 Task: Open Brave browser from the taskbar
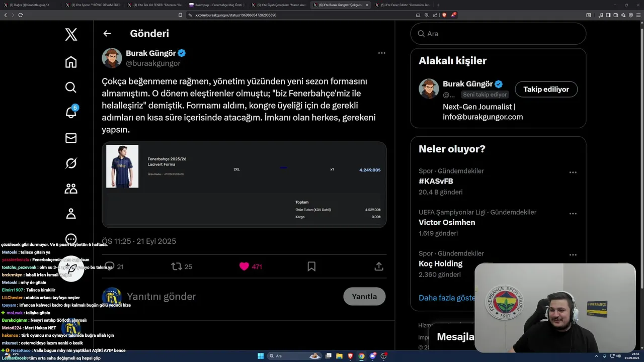(x=351, y=356)
